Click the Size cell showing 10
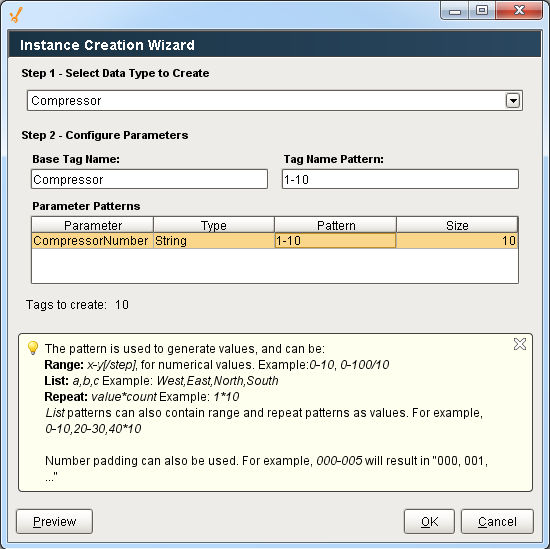The width and height of the screenshot is (550, 549). click(457, 241)
